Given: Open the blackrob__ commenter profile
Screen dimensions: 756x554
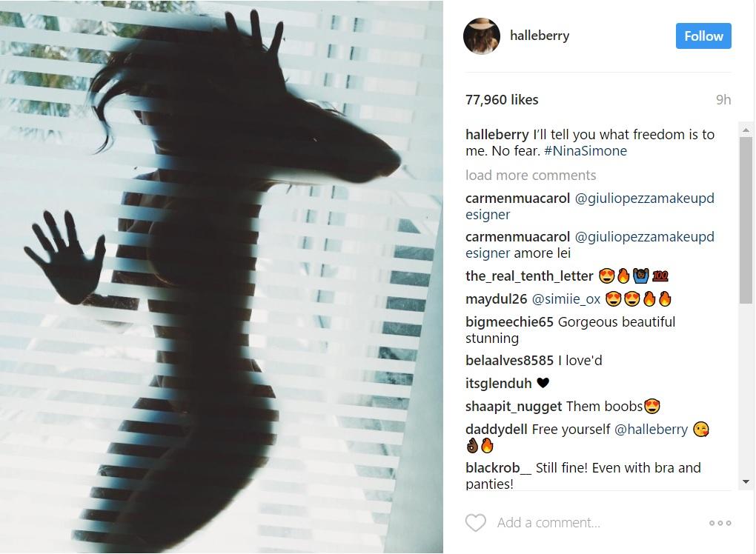Looking at the screenshot, I should point(498,468).
